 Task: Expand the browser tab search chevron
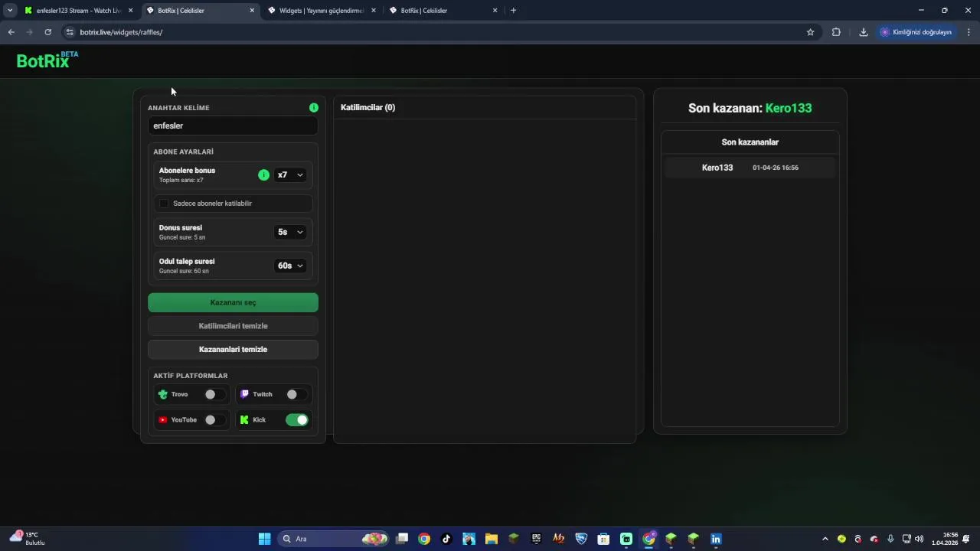click(10, 11)
